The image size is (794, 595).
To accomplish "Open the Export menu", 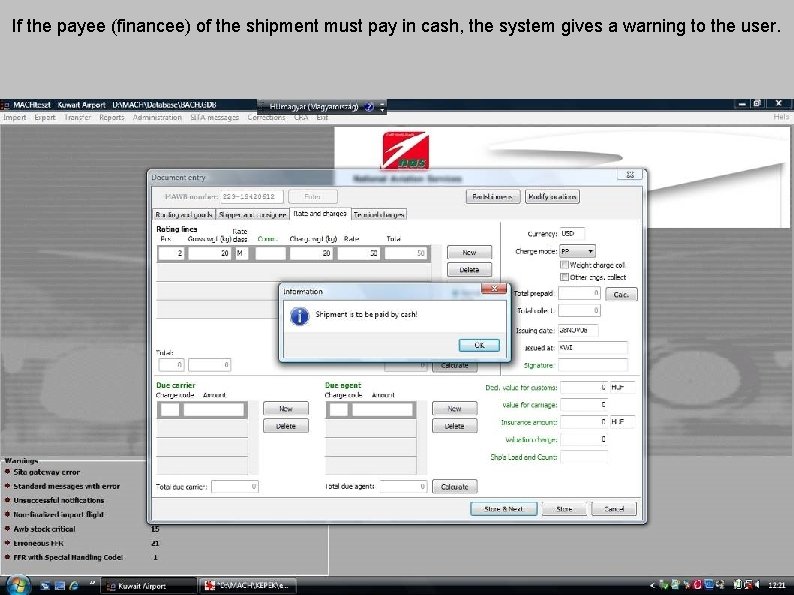I will coord(45,117).
